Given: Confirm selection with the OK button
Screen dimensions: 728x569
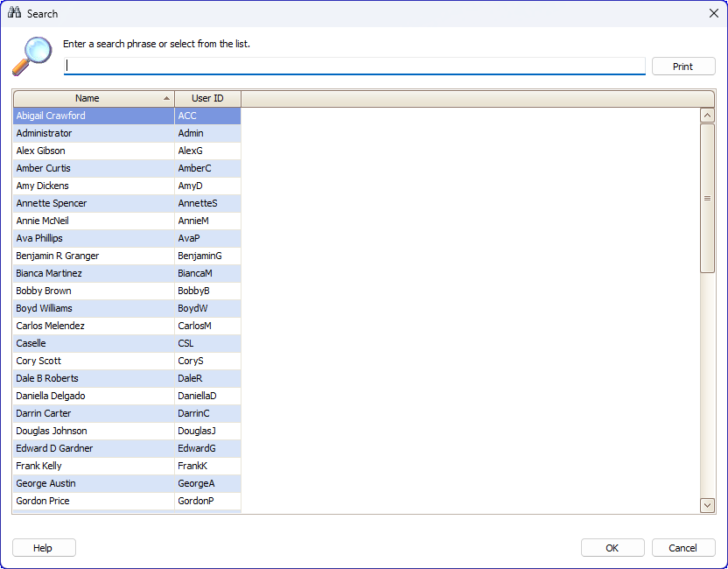Looking at the screenshot, I should (x=612, y=548).
